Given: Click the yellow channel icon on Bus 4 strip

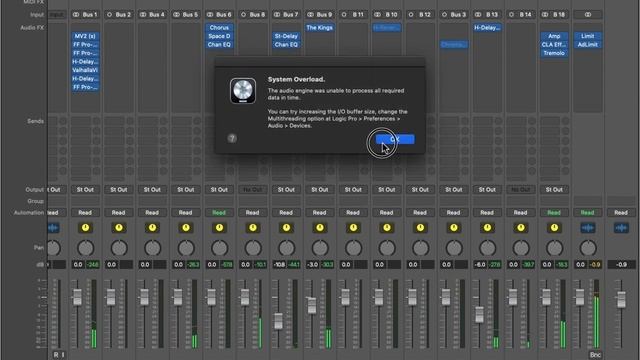Looking at the screenshot, I should 152,228.
